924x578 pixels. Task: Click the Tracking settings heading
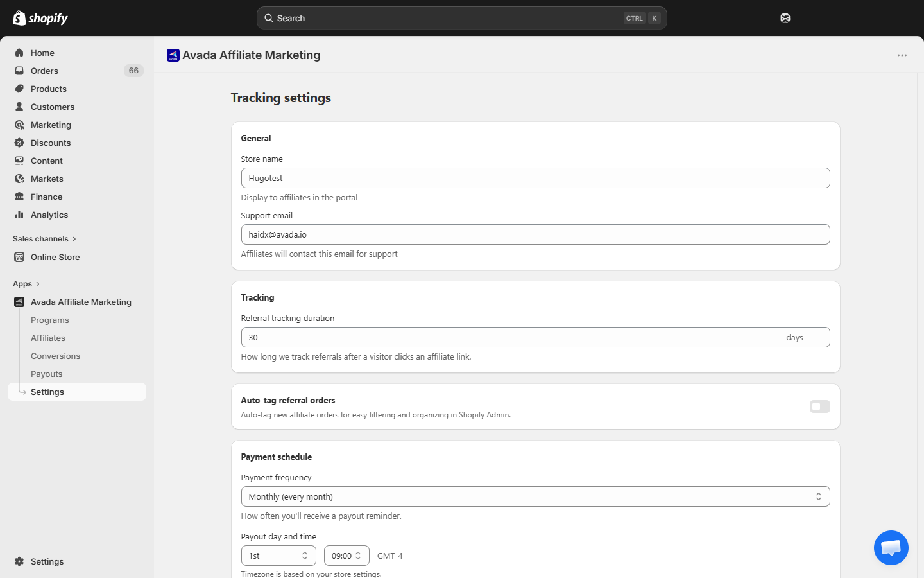pyautogui.click(x=281, y=98)
